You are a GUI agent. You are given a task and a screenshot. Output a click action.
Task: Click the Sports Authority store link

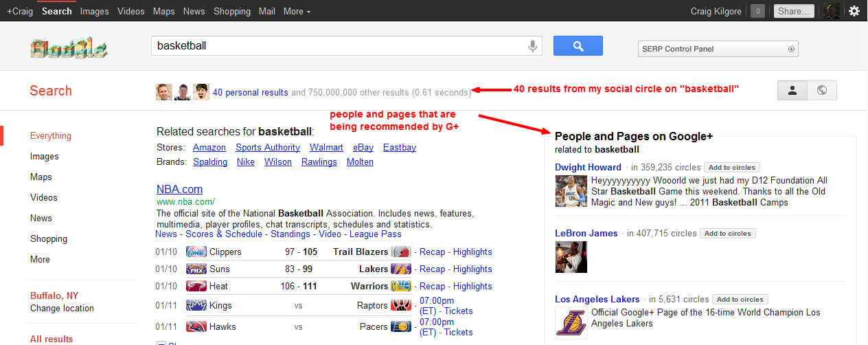[268, 147]
